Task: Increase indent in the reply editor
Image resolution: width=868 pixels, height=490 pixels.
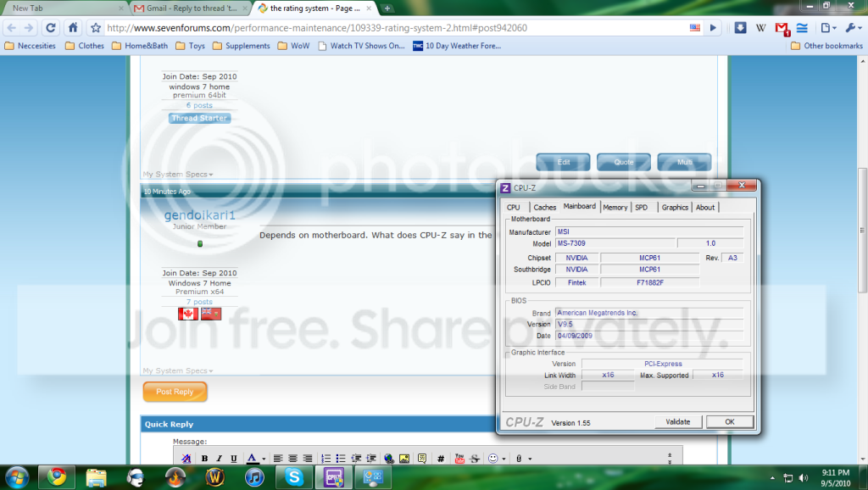Action: [371, 459]
